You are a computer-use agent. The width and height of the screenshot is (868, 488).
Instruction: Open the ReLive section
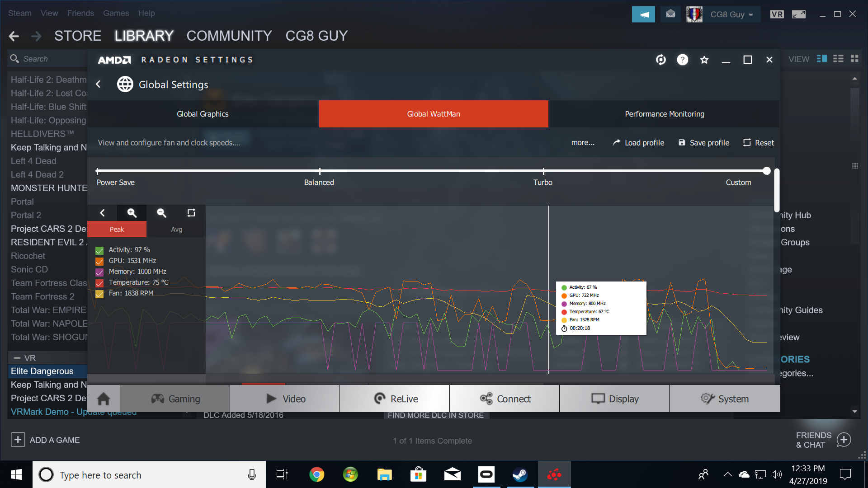point(395,399)
